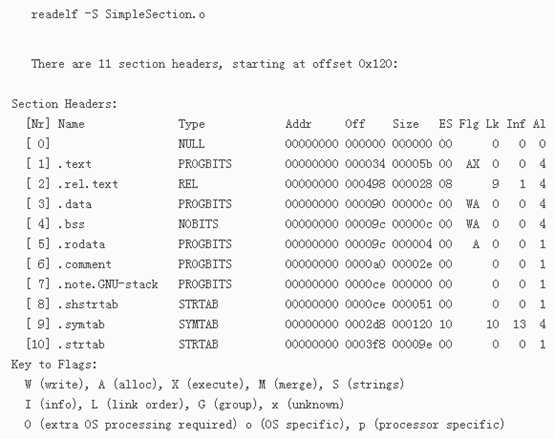Viewport: 554px width, 439px height.
Task: Click the SYMTAB type entry
Action: pos(198,325)
